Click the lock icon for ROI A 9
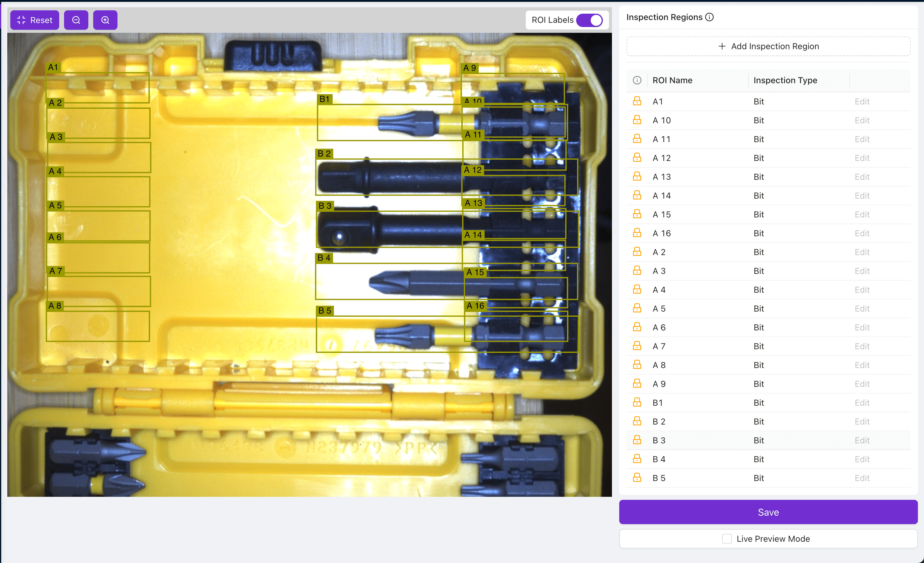 637,383
